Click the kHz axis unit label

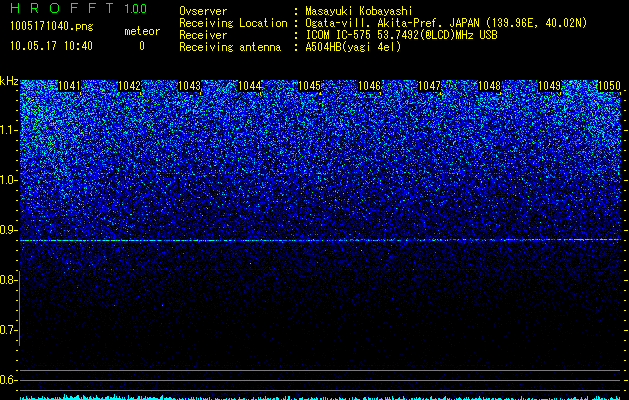click(x=9, y=81)
